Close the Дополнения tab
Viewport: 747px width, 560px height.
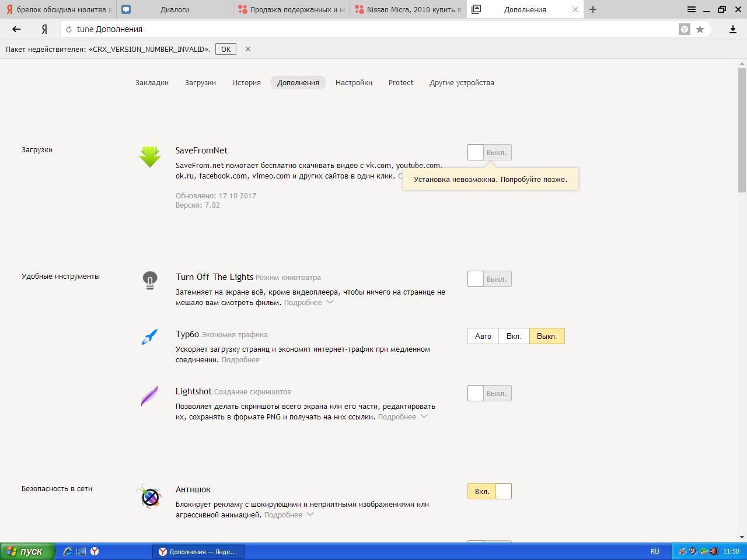[575, 9]
